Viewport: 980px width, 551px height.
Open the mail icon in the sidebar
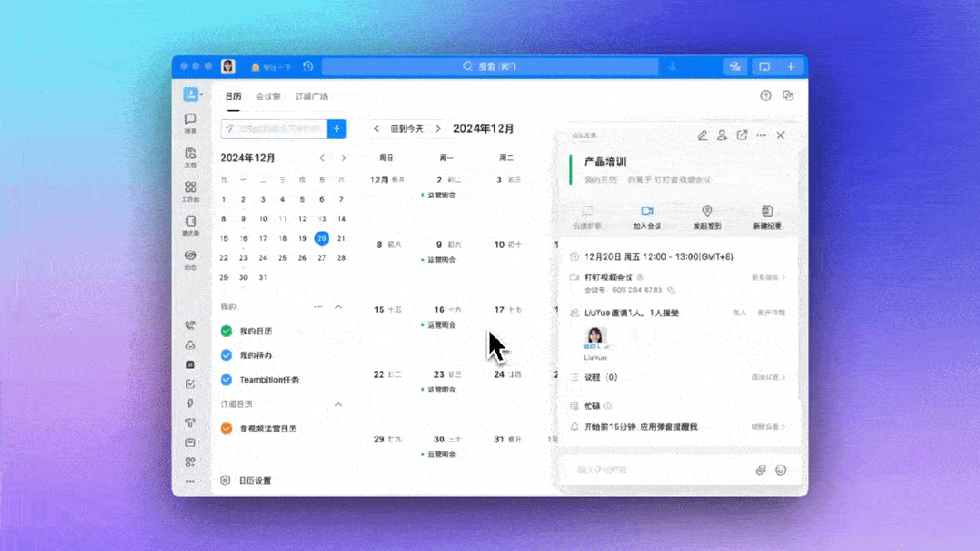(191, 442)
